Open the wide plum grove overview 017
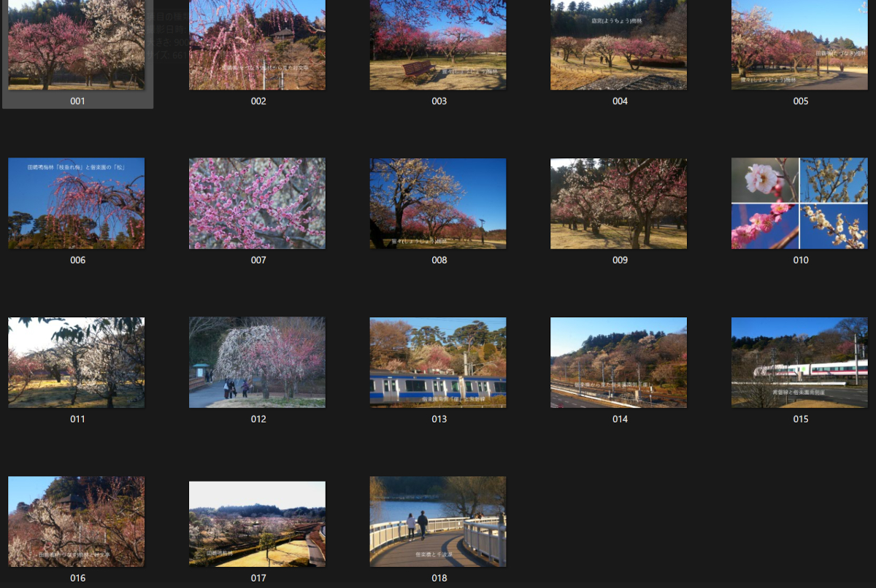This screenshot has width=876, height=588. (x=257, y=524)
